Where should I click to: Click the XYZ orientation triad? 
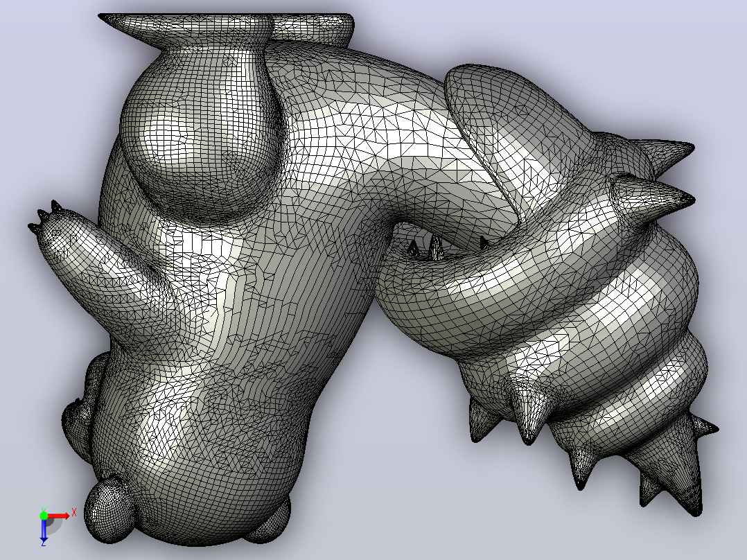(x=56, y=525)
